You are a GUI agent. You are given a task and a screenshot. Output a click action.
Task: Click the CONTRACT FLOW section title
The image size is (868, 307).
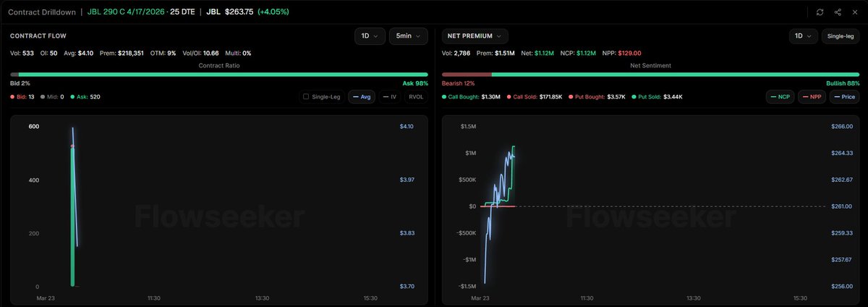click(x=40, y=35)
